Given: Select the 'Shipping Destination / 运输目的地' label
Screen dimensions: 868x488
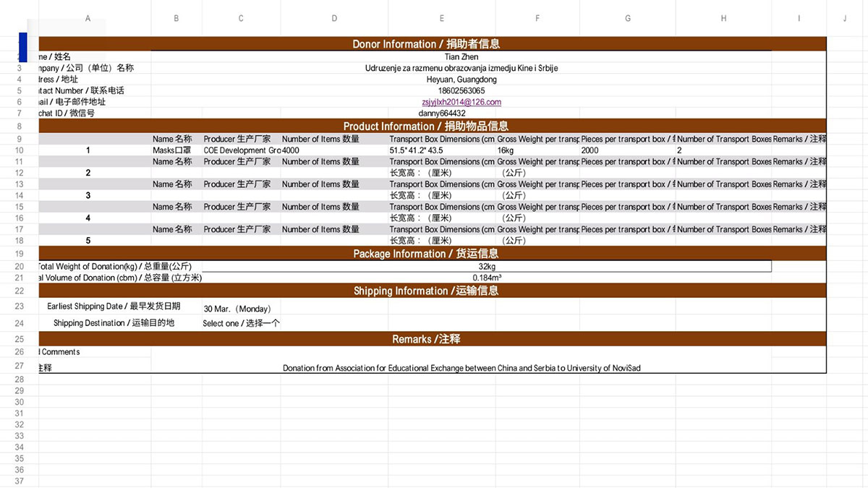Looking at the screenshot, I should click(114, 323).
